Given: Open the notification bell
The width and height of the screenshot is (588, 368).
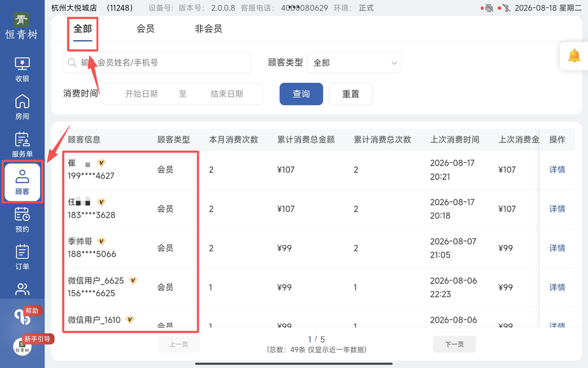Looking at the screenshot, I should pos(574,56).
